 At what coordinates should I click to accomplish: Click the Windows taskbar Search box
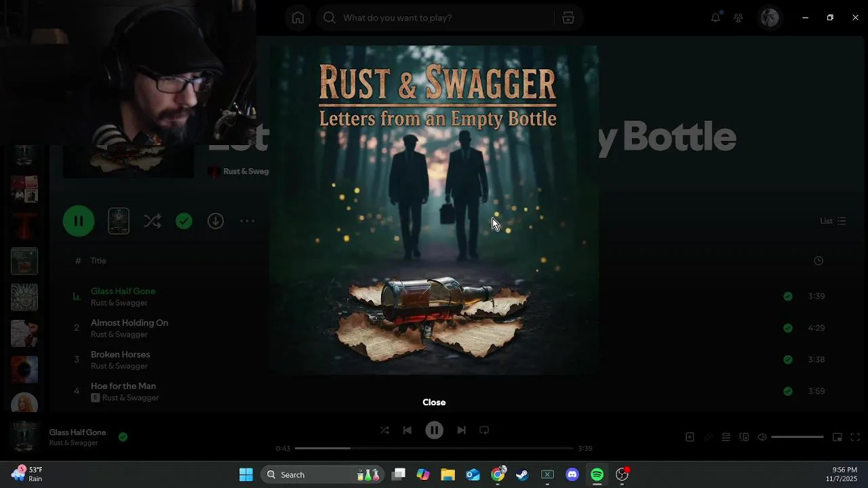pyautogui.click(x=323, y=474)
